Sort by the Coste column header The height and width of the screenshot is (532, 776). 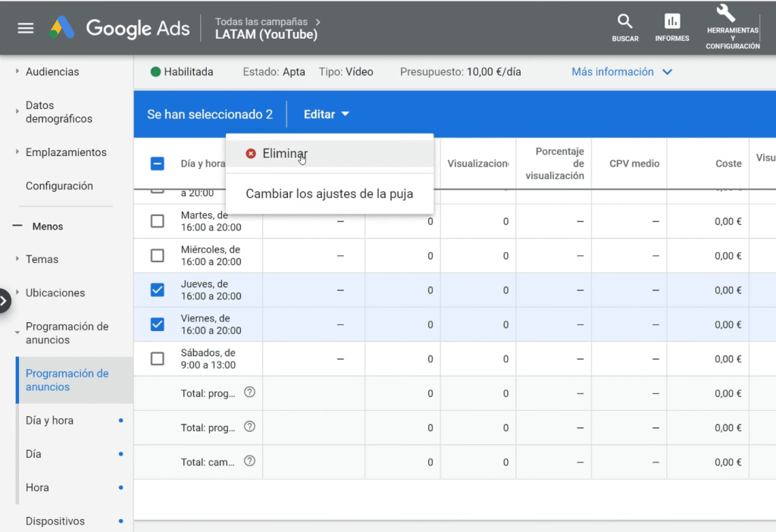tap(728, 164)
